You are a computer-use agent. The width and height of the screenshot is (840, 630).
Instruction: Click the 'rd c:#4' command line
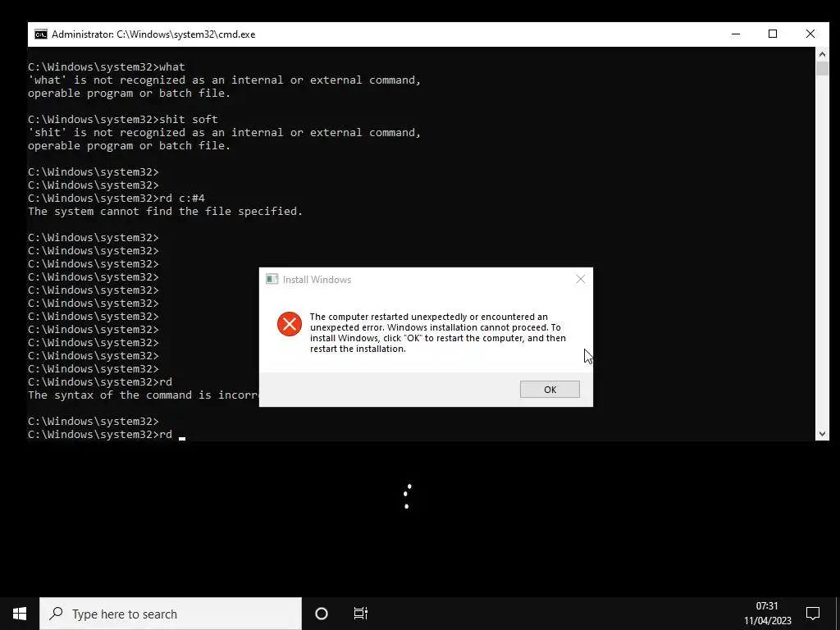point(116,199)
